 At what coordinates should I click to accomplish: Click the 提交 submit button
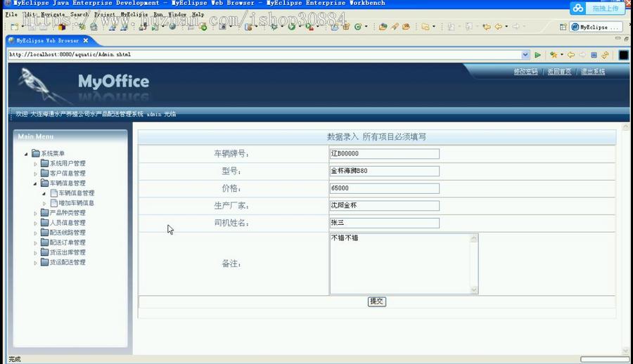pyautogui.click(x=377, y=301)
